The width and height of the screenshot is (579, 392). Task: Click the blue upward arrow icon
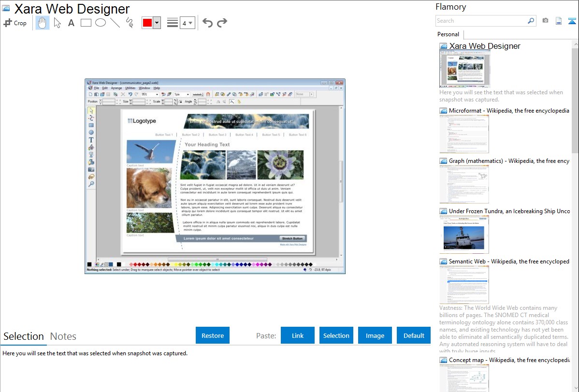coord(572,21)
